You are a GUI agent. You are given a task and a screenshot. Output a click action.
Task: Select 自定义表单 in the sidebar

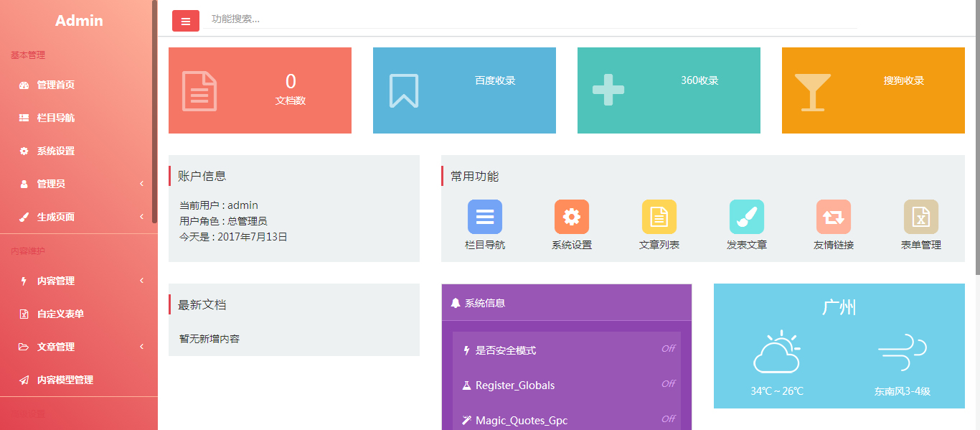point(60,314)
